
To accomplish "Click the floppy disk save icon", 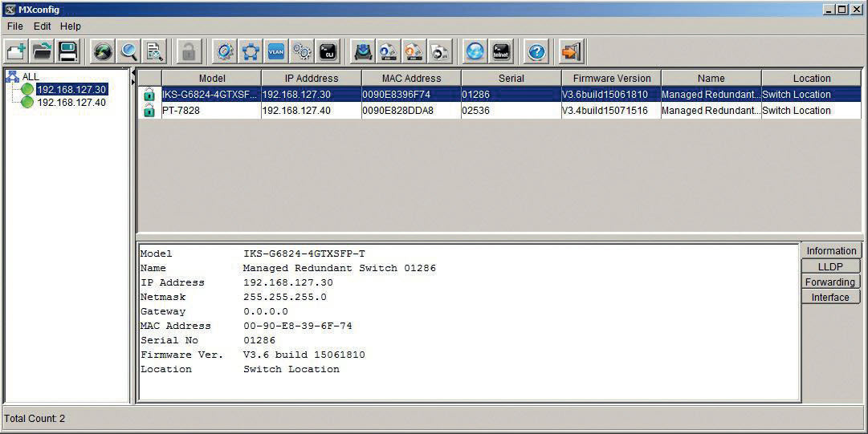I will coord(68,52).
